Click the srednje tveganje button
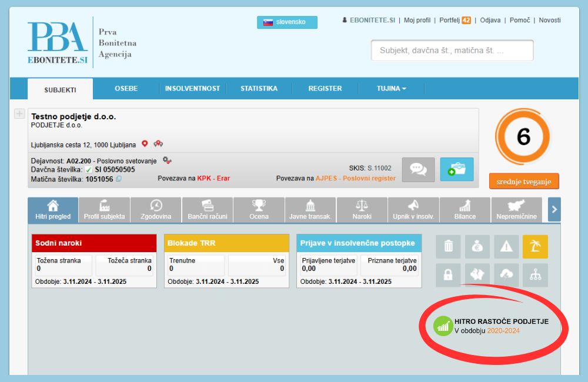Screen dimensions: 588x382 click(x=524, y=182)
